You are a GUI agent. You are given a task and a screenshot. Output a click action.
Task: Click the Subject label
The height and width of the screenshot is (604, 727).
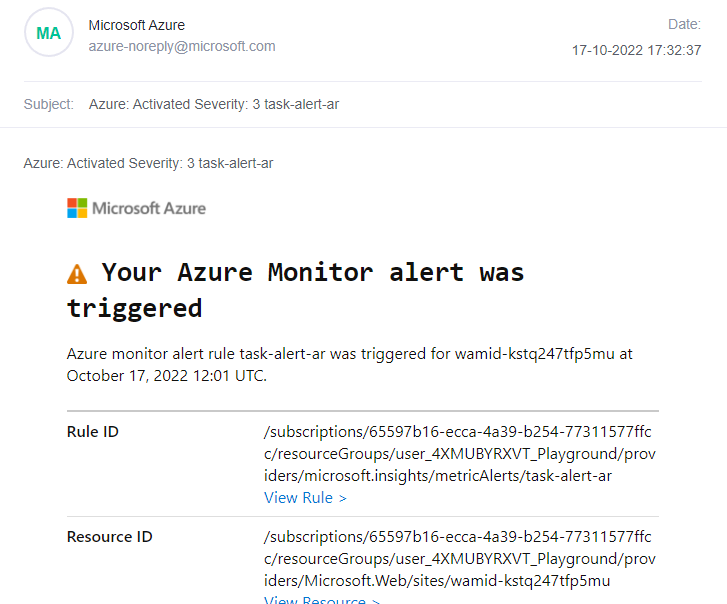pos(48,104)
